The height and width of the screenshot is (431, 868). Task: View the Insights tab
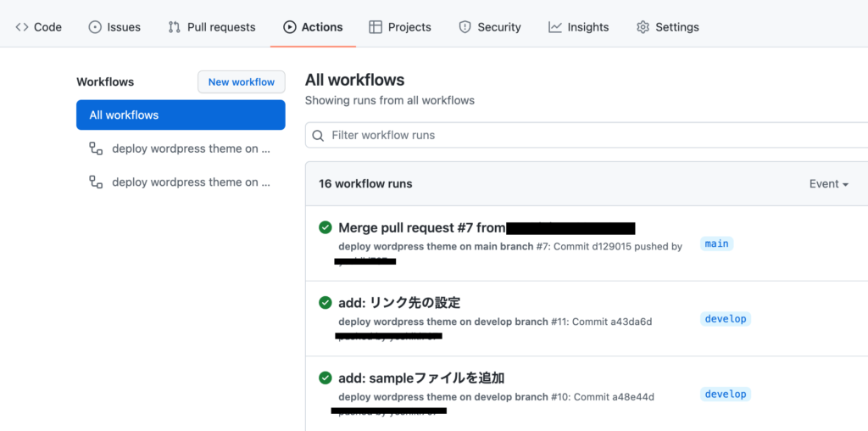(579, 27)
